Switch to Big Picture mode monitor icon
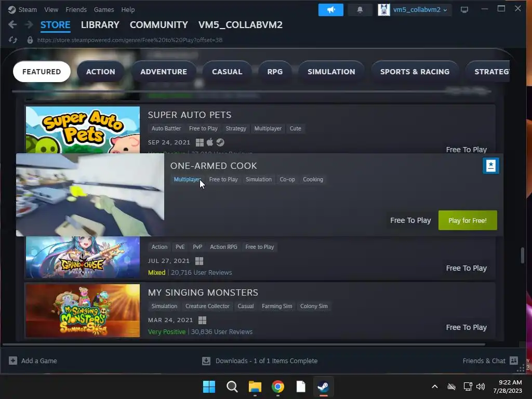Screen dimensions: 532x399 (x=464, y=10)
